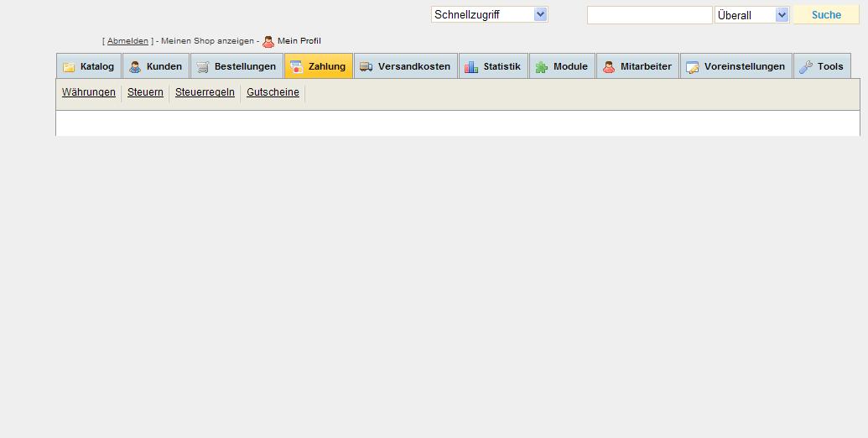
Task: Click the Versandkosten truck icon
Action: pyautogui.click(x=366, y=67)
